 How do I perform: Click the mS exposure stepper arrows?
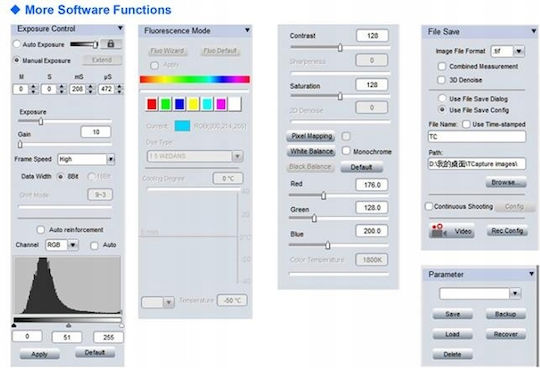[91, 89]
